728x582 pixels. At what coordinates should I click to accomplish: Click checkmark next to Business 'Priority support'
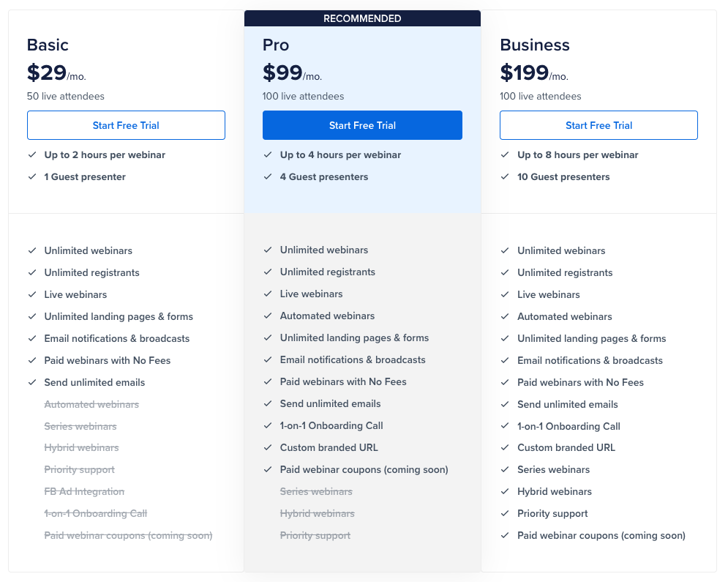(505, 513)
